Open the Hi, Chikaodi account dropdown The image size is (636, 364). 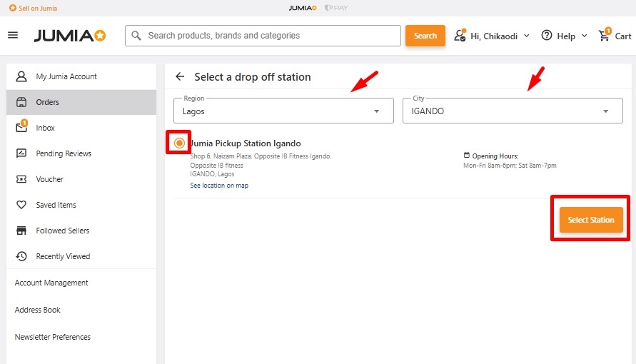493,36
